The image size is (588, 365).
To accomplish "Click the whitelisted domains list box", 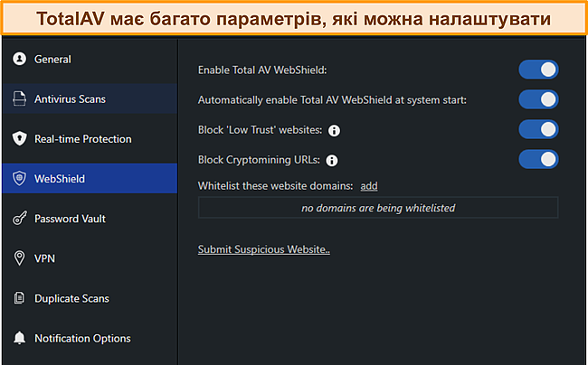I will (378, 208).
